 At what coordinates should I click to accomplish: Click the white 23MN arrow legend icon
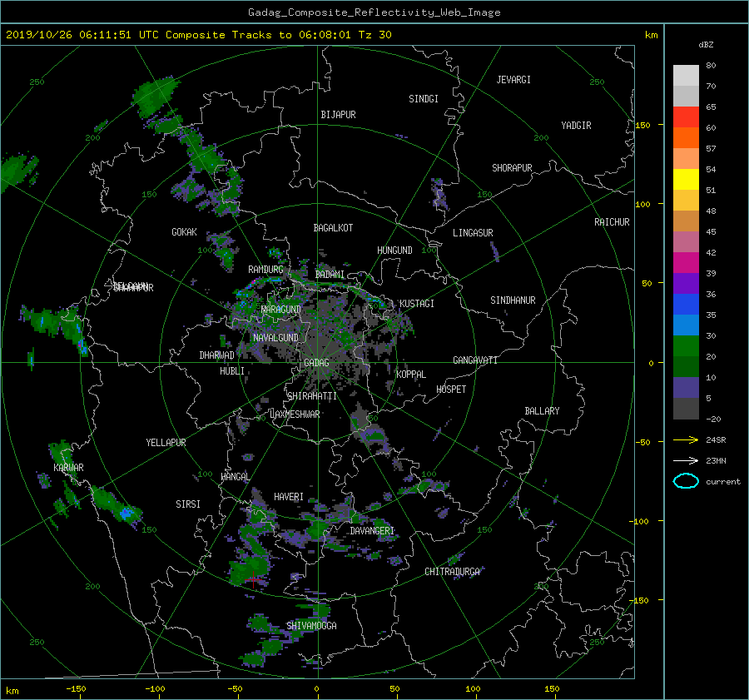click(686, 460)
